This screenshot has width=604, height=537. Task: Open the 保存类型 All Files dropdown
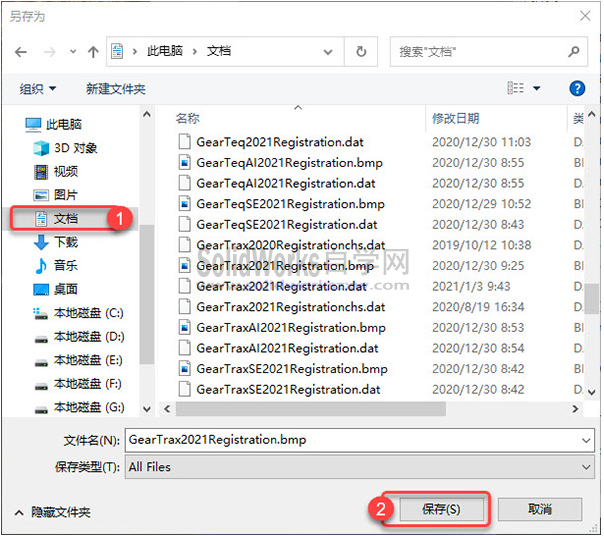[x=360, y=467]
